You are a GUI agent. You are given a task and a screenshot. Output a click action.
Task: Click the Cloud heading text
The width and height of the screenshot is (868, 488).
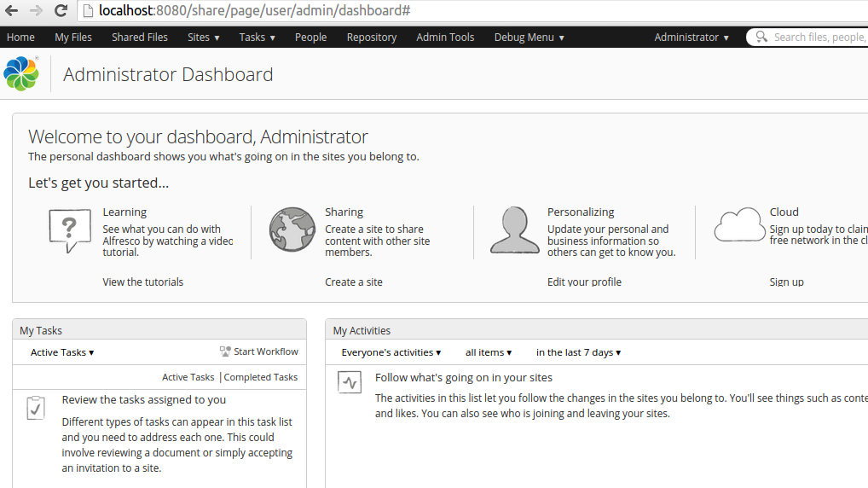(x=784, y=212)
